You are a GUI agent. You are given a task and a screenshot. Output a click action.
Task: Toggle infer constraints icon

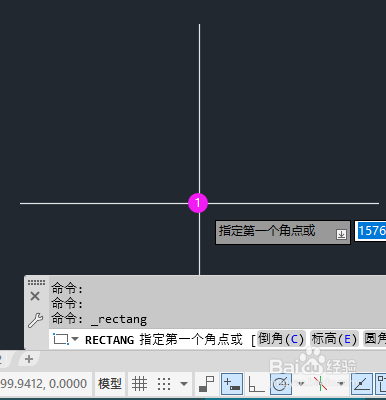click(206, 384)
